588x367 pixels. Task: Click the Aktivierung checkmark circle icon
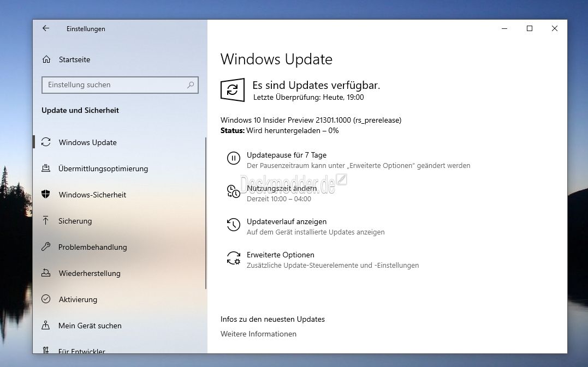(46, 299)
